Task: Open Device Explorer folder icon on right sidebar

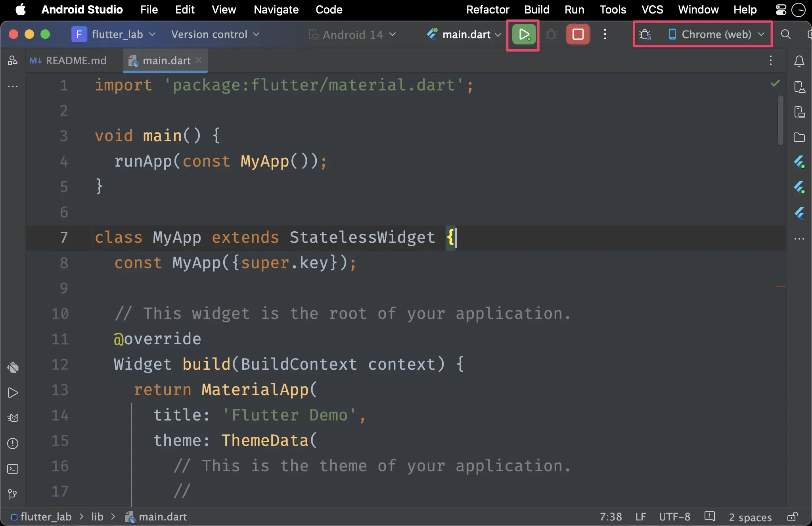Action: 799,137
